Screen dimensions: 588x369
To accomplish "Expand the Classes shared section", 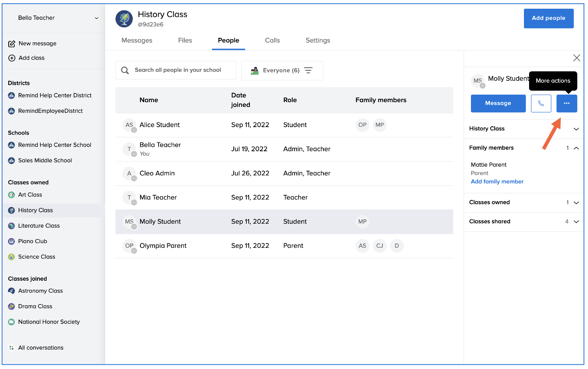I will 576,222.
